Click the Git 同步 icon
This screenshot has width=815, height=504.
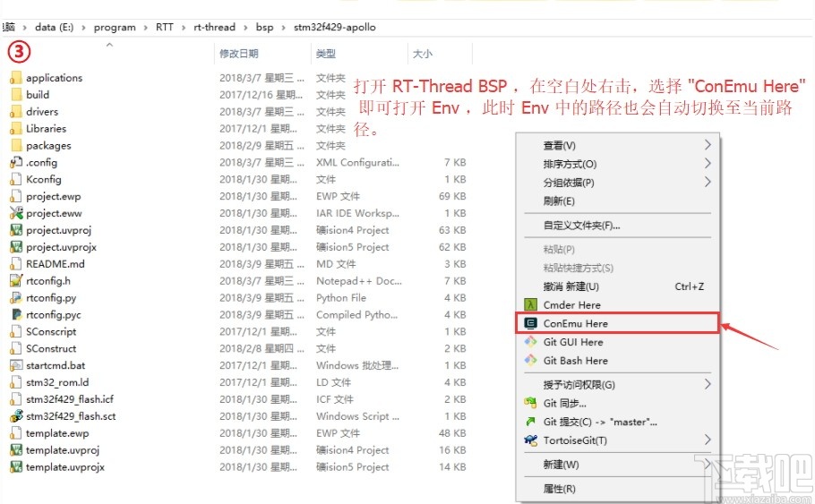[530, 403]
